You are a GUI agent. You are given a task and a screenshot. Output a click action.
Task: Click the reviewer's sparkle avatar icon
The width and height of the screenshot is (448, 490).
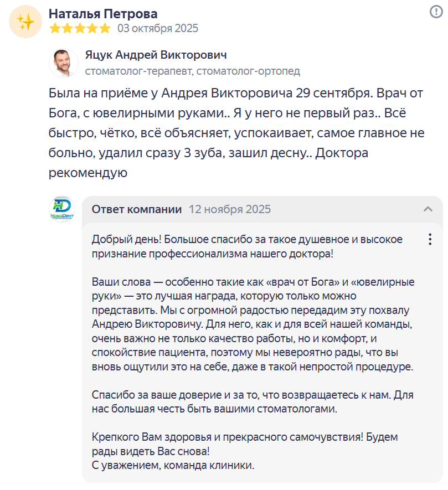[26, 22]
